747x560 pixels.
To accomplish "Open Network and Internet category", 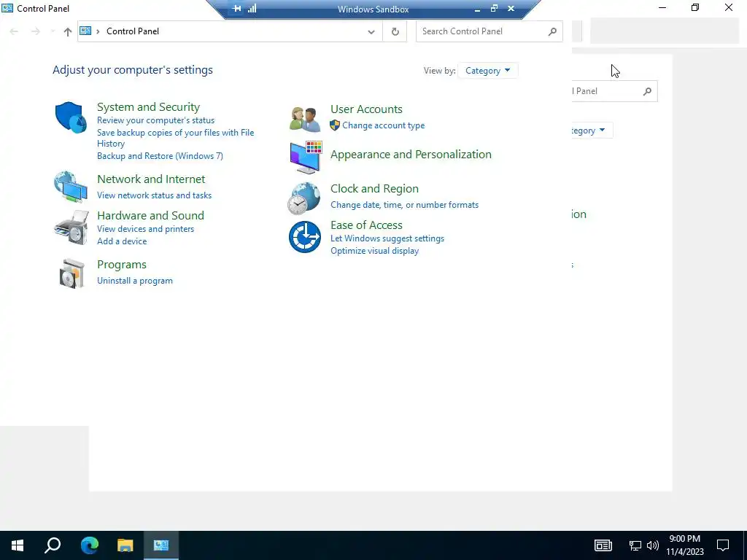I will 151,179.
